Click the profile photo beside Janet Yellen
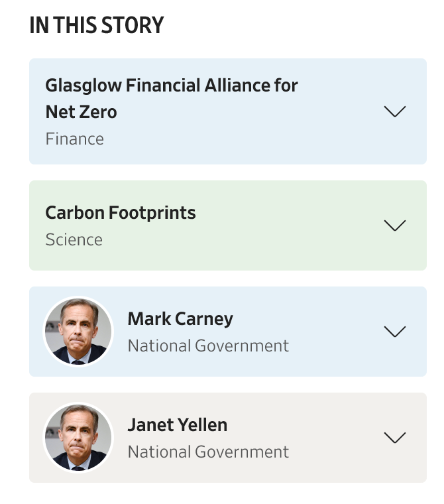This screenshot has height=504, width=444. (x=79, y=438)
